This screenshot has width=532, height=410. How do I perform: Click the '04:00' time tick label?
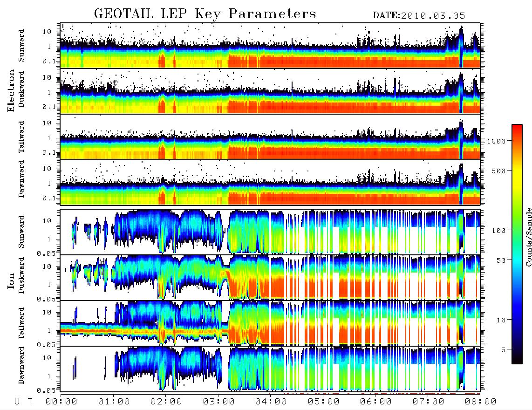[271, 402]
